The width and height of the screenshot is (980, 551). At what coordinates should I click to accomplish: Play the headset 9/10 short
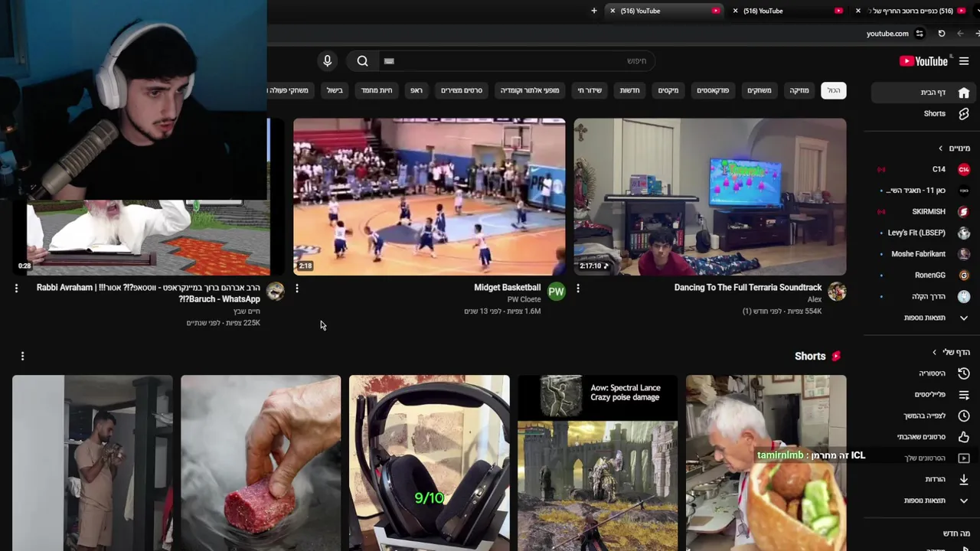[x=430, y=463]
